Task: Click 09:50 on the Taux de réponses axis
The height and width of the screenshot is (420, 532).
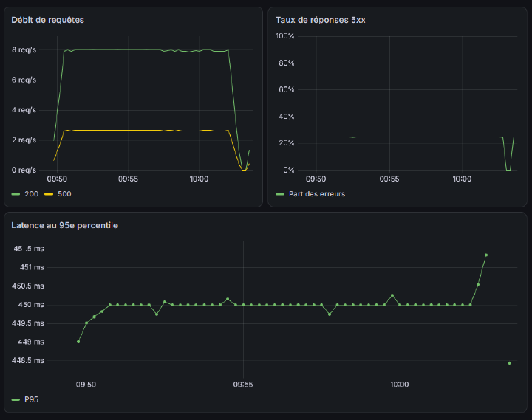Action: coord(316,179)
